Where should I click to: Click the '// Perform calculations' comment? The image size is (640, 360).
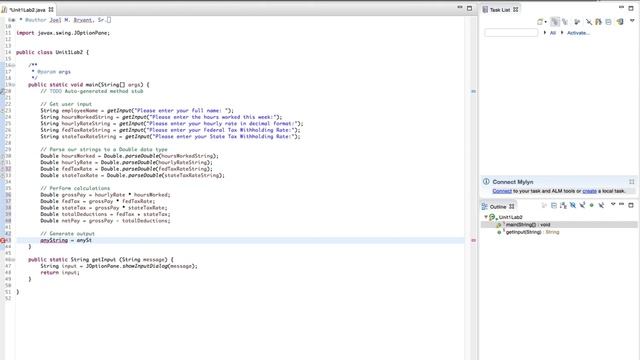(x=75, y=189)
